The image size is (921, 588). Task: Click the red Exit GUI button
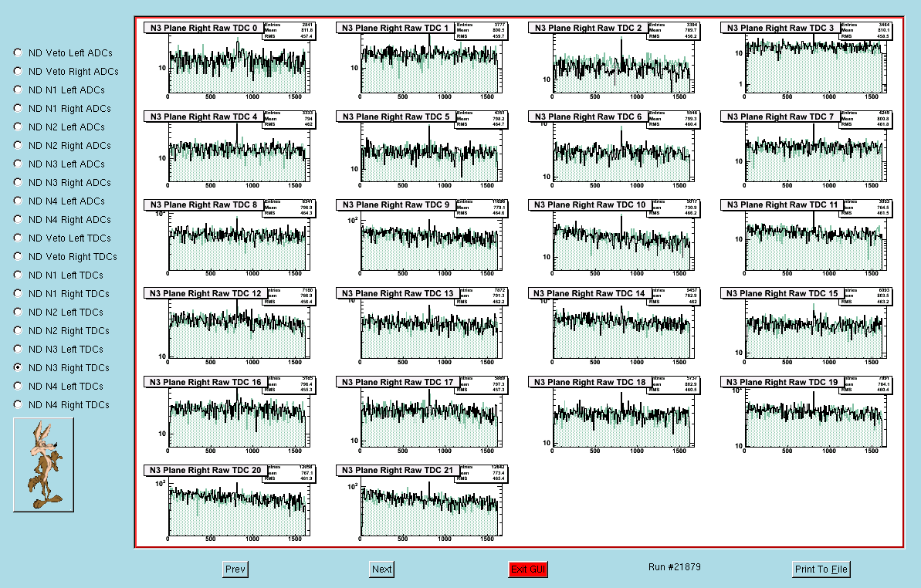click(x=528, y=569)
